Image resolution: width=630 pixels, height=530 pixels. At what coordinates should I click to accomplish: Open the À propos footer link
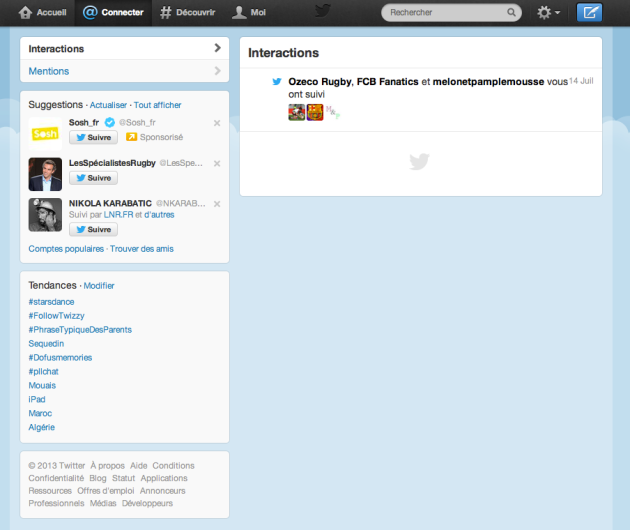click(108, 465)
